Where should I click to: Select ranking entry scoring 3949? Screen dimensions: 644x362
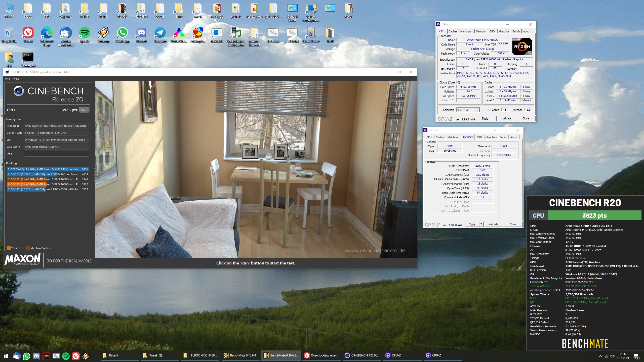(48, 179)
